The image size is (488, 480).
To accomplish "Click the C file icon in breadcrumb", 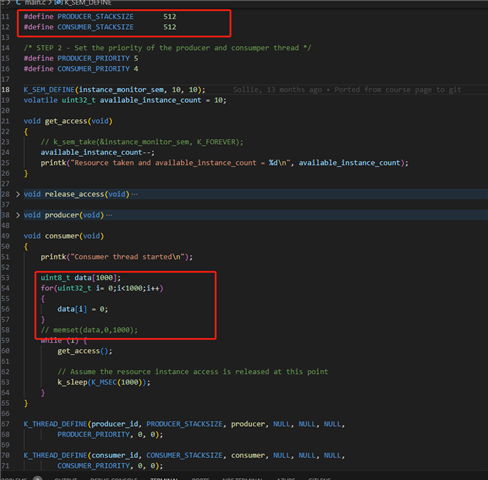I will (x=18, y=3).
